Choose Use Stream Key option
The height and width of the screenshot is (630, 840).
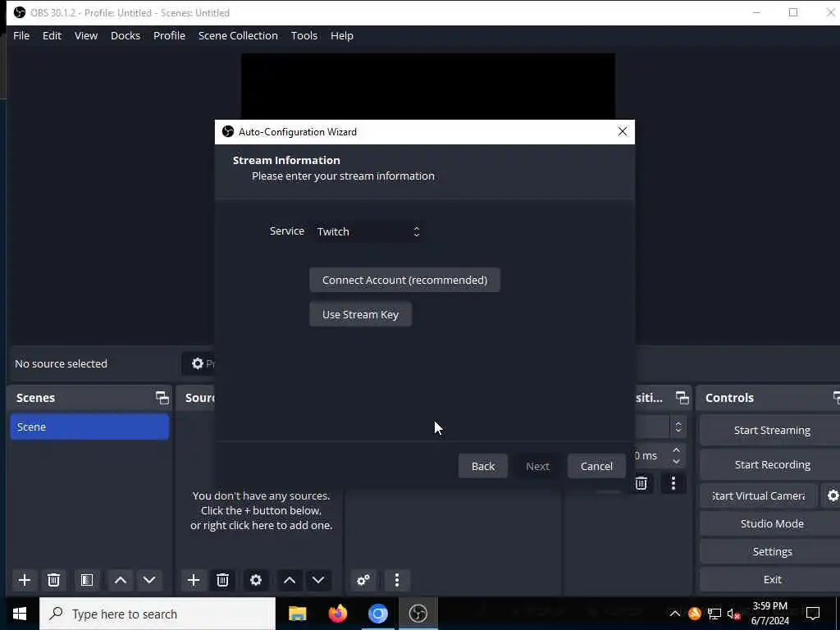pyautogui.click(x=361, y=314)
